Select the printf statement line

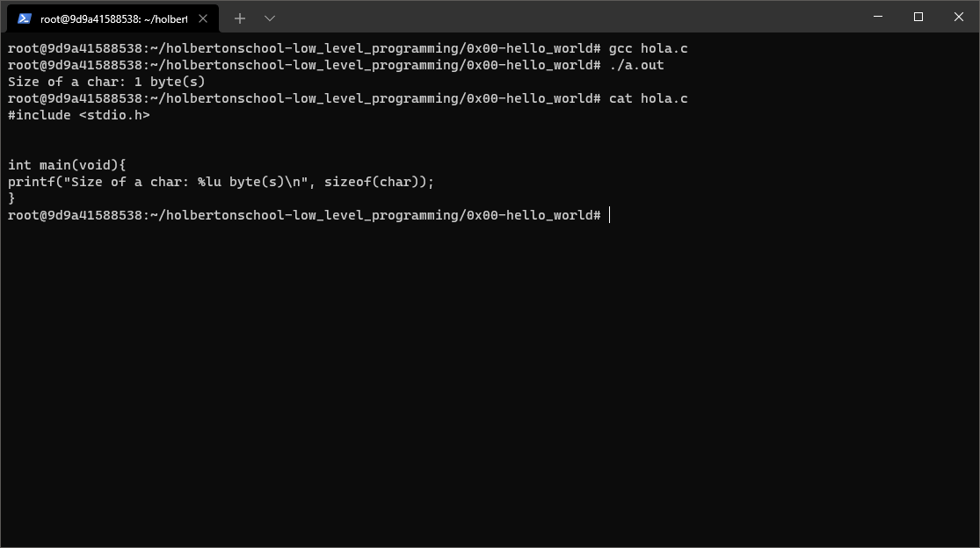click(x=220, y=181)
